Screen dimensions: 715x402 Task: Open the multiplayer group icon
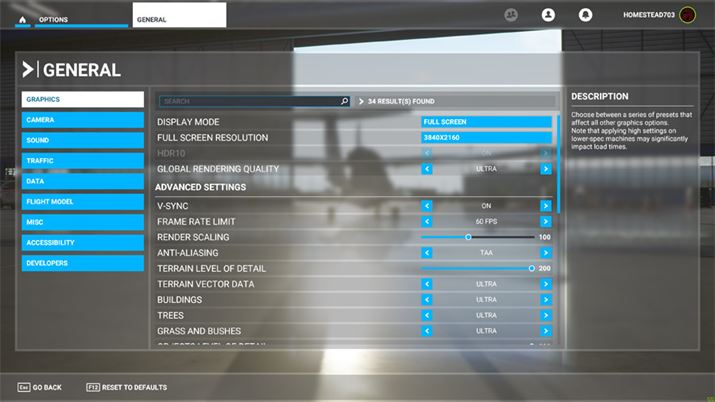(x=511, y=15)
